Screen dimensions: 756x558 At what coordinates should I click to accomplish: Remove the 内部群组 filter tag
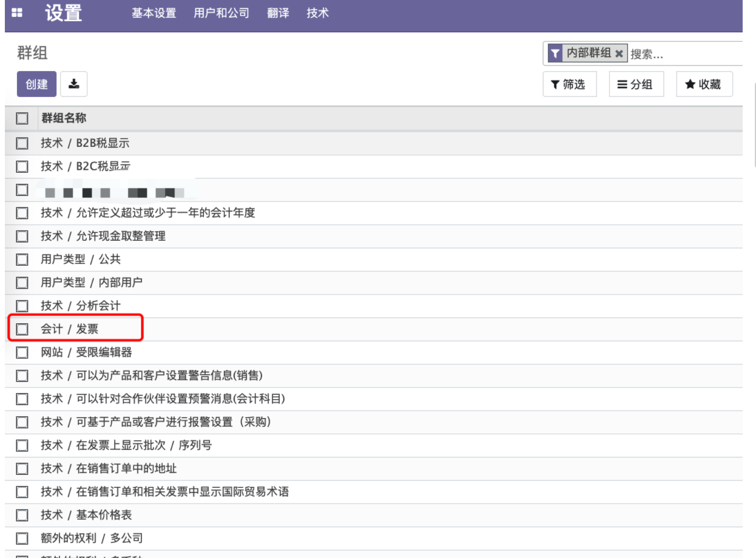click(x=619, y=54)
